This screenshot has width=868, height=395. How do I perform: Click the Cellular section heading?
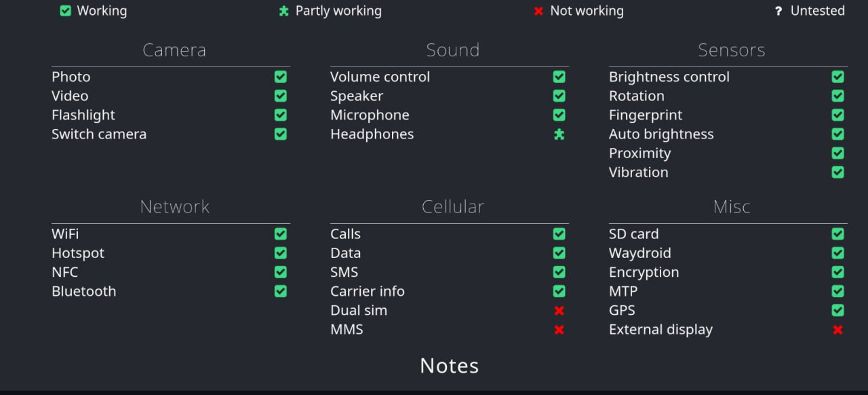pyautogui.click(x=452, y=207)
